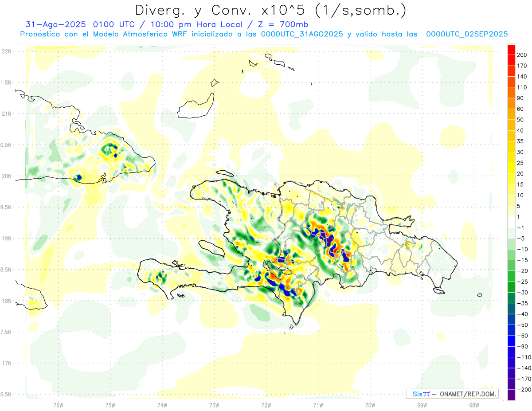The height and width of the screenshot is (411, 532).
Task: Click the colorbar value label 35
Action: click(x=520, y=141)
